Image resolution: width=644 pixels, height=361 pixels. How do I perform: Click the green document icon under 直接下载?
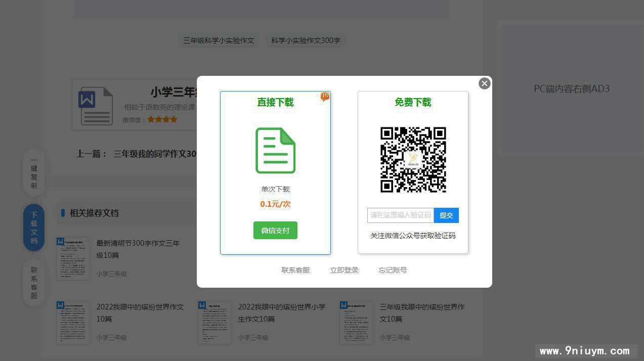(x=275, y=150)
